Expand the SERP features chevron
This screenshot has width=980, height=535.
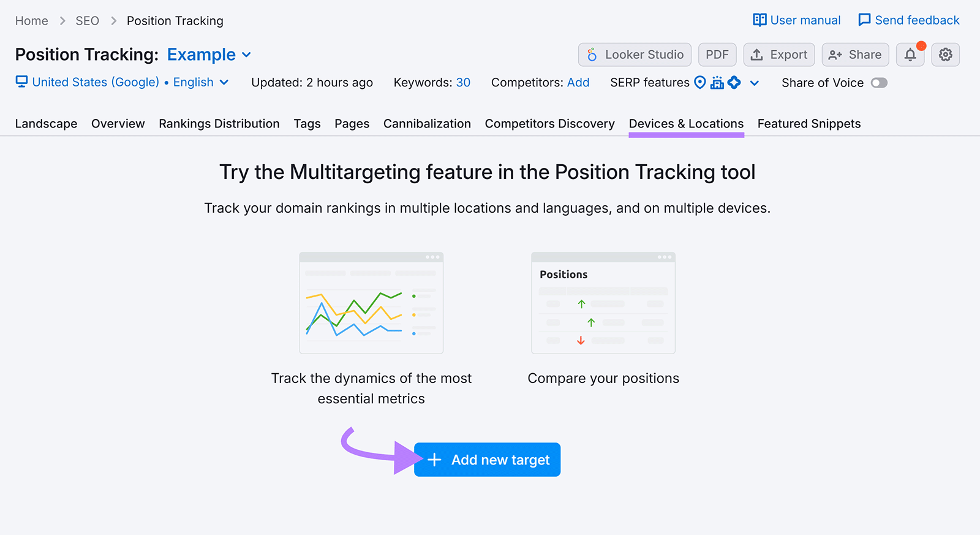(755, 83)
